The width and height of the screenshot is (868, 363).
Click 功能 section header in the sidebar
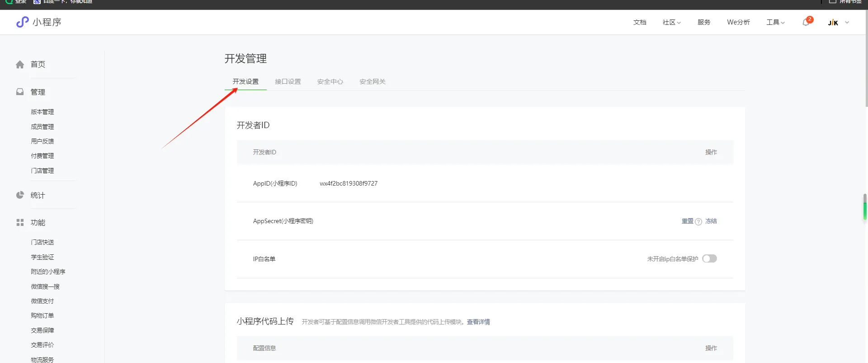(x=38, y=222)
